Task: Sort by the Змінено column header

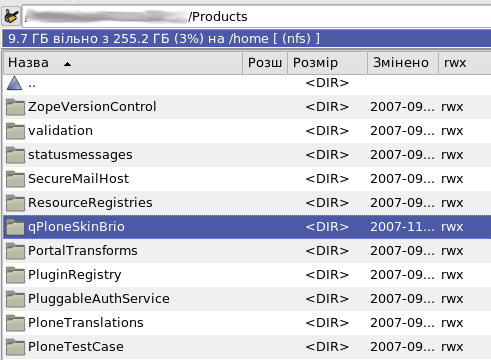Action: [403, 63]
